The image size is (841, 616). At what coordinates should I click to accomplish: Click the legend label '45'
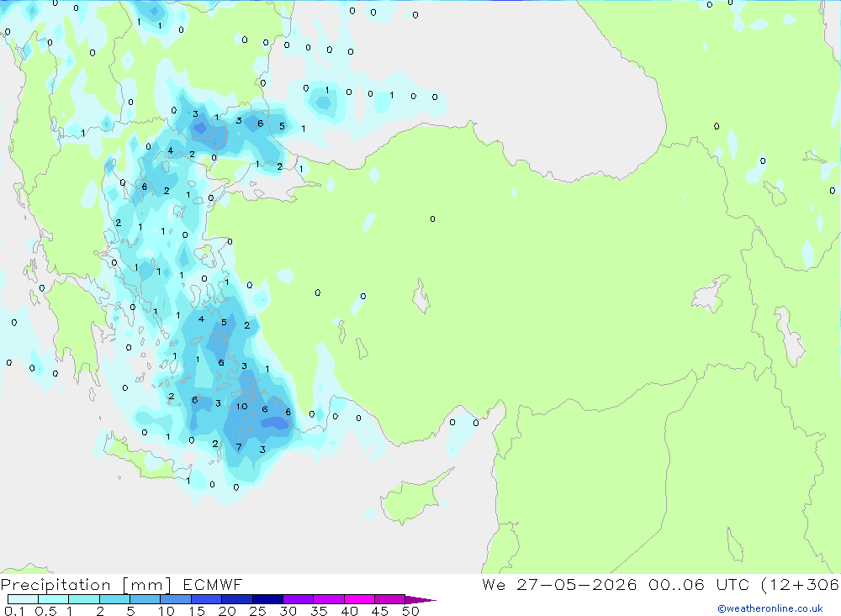(380, 611)
